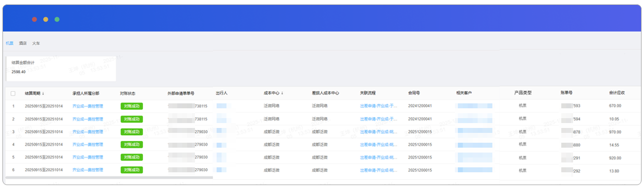This screenshot has width=644, height=189.
Task: Open 齐业成一禀控管理 link in row 6
Action: tap(88, 170)
